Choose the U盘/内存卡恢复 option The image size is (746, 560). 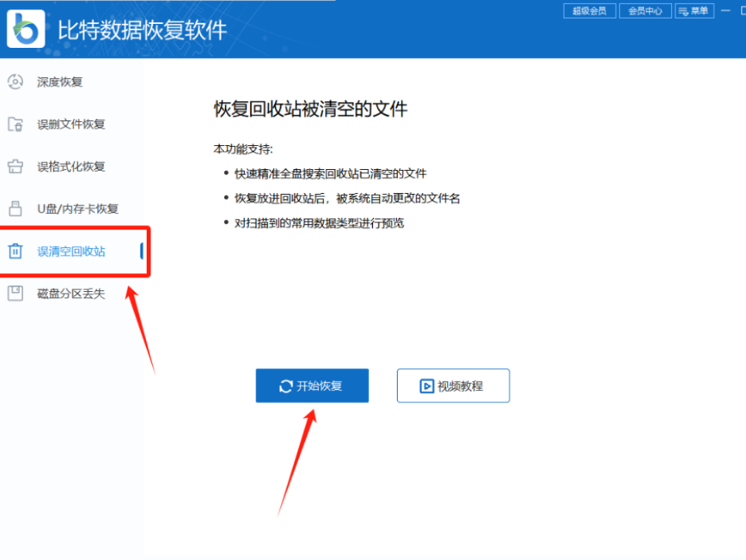tap(77, 209)
